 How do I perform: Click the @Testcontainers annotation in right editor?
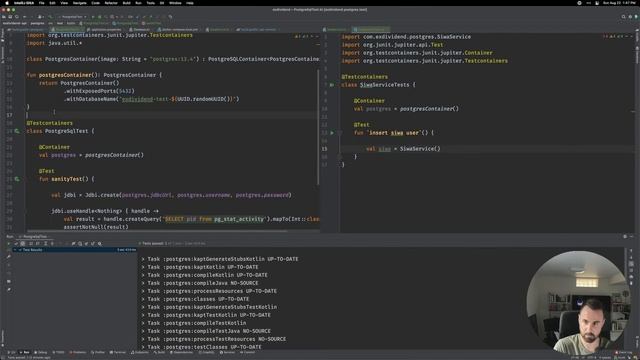(364, 77)
